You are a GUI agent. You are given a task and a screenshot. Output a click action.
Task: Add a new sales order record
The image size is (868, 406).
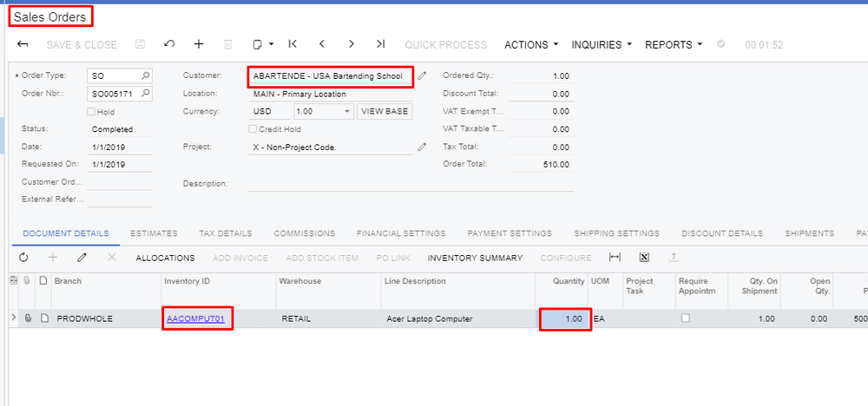[x=199, y=44]
